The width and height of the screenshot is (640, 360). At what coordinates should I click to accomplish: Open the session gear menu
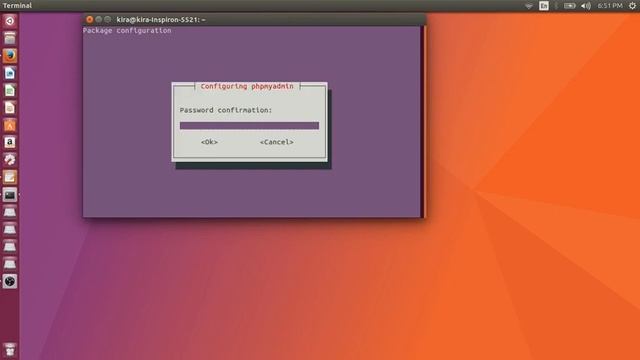point(632,6)
